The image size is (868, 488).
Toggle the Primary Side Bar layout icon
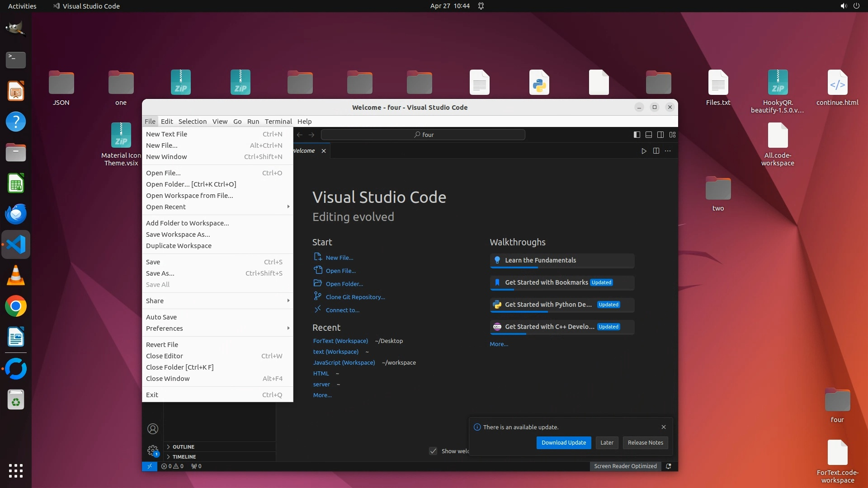click(637, 135)
